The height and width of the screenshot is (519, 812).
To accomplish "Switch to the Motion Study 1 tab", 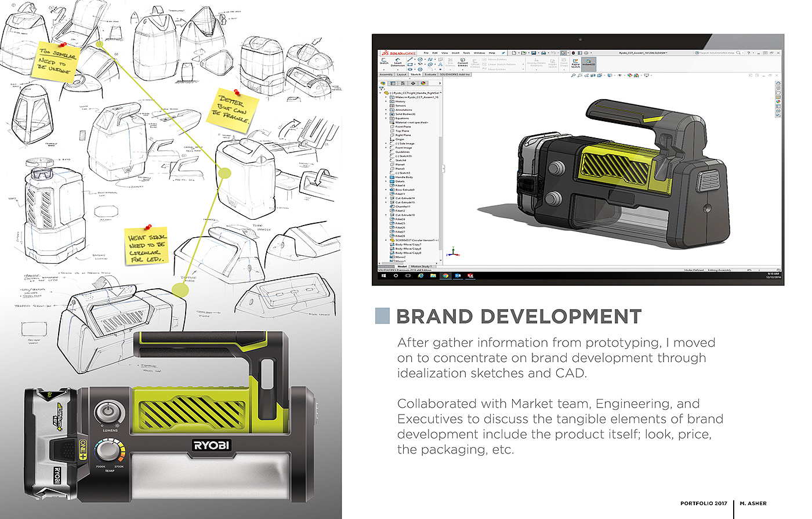I will pos(421,267).
